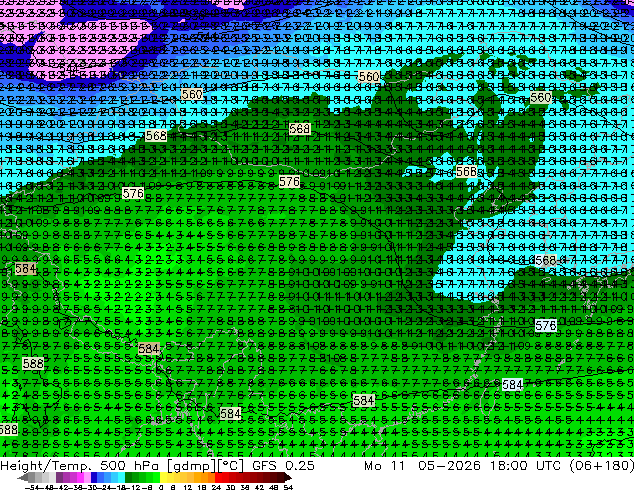This screenshot has height=490, width=634.
Task: Click the '-30' scale label
Action: tap(92, 488)
